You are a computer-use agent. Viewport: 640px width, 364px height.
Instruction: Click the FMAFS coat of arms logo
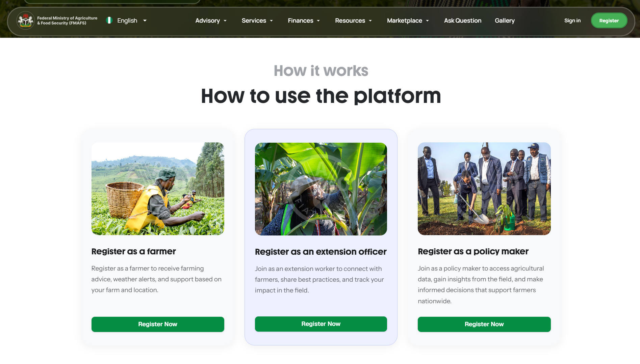tap(26, 21)
